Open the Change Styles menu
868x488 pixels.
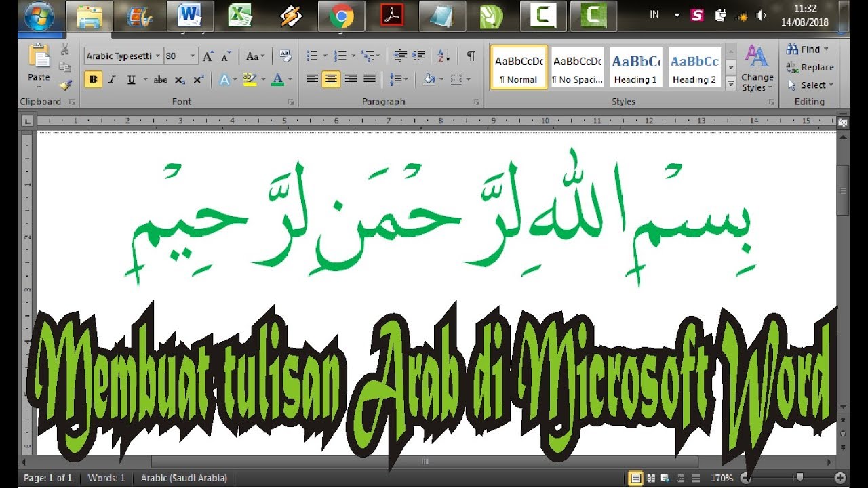click(757, 68)
